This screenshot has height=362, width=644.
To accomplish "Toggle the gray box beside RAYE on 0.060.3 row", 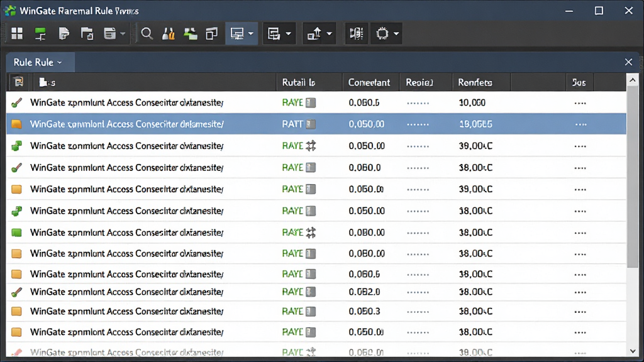I will point(311,312).
